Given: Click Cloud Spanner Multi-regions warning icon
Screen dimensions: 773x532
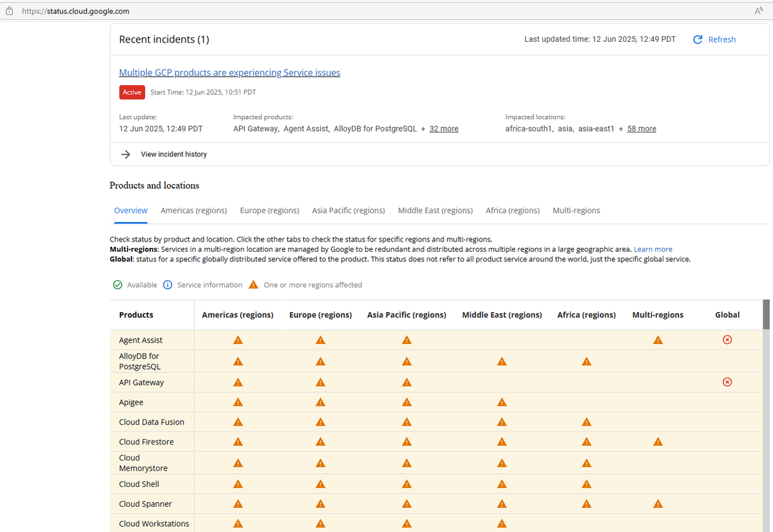Looking at the screenshot, I should tap(658, 504).
